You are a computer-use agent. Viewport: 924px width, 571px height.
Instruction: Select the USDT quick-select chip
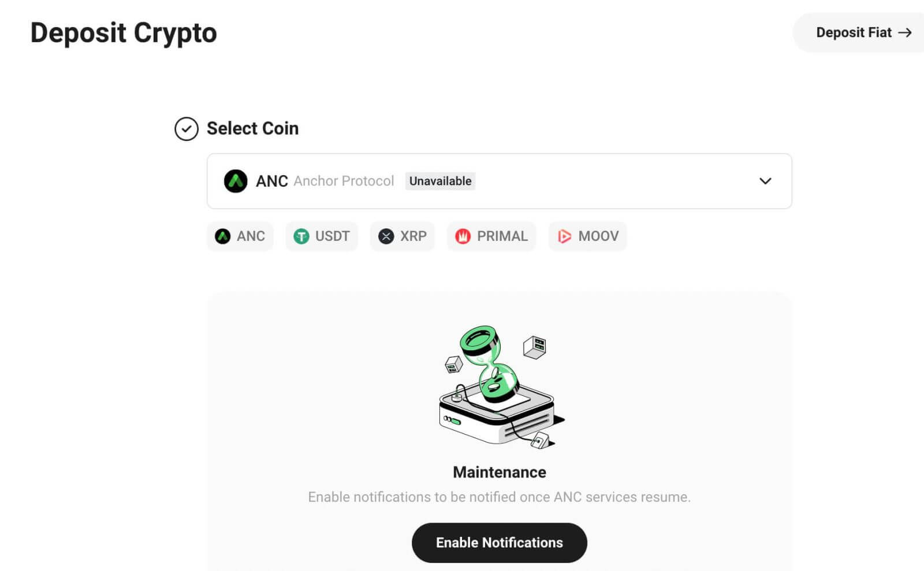tap(322, 236)
